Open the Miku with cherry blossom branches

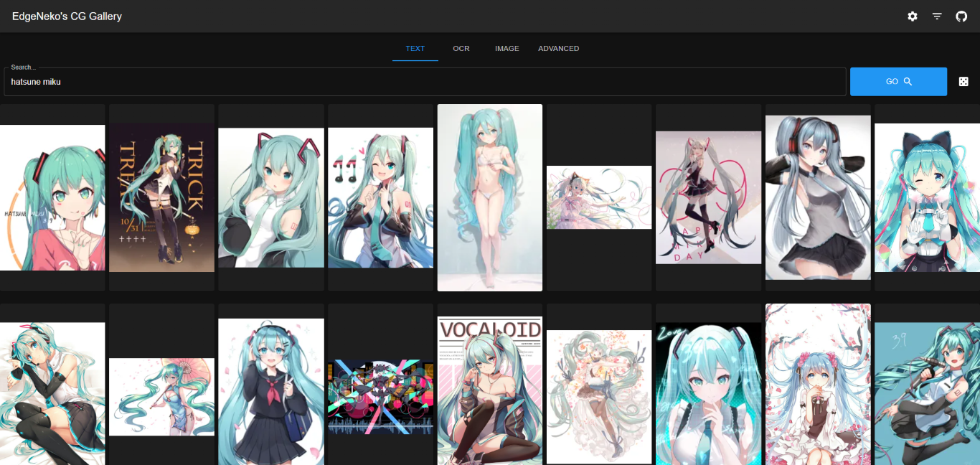[818, 384]
